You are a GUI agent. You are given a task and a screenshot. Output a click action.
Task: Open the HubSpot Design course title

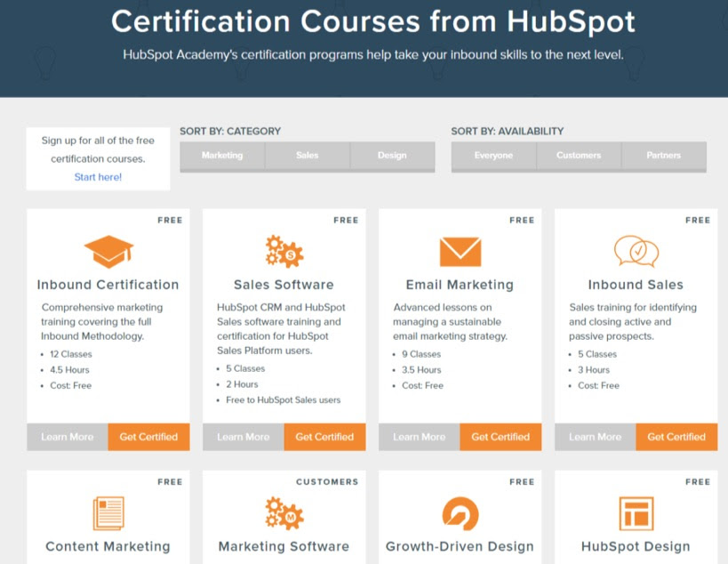636,546
